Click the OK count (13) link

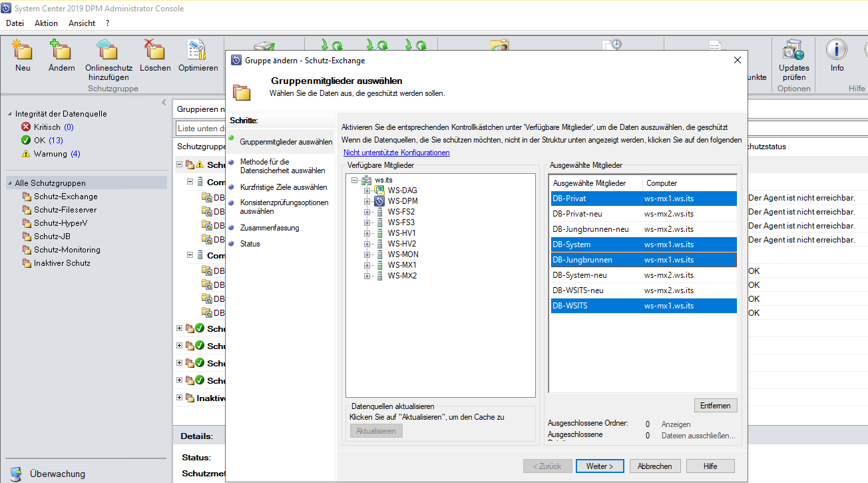(x=56, y=141)
